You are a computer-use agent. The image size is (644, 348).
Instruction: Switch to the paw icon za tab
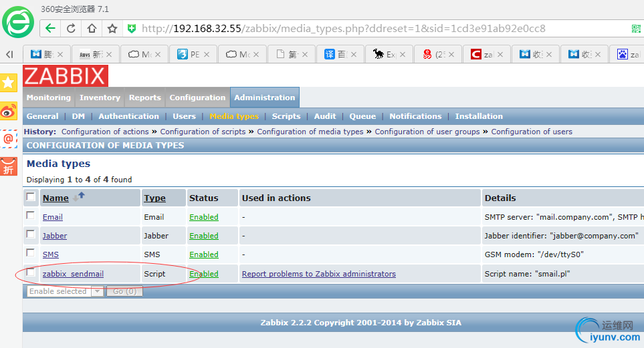point(627,54)
